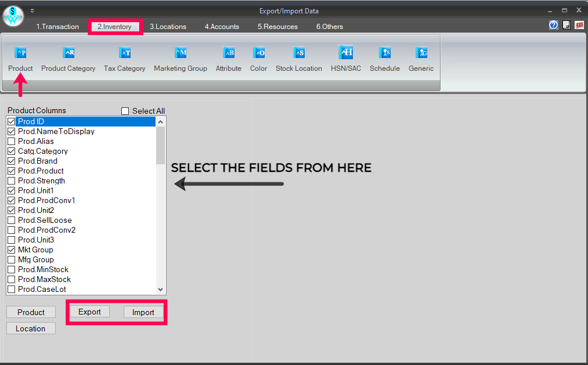Toggle the Prod.Product checkbox
This screenshot has width=588, height=365.
(x=11, y=171)
